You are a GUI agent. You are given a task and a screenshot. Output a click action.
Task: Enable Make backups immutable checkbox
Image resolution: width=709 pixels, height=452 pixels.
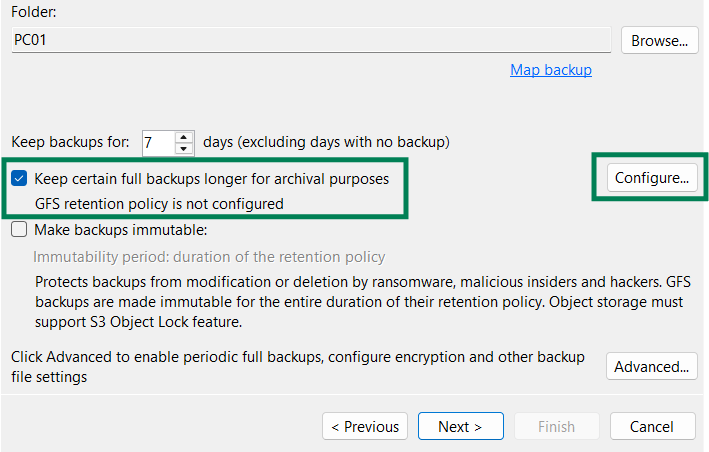click(x=19, y=230)
